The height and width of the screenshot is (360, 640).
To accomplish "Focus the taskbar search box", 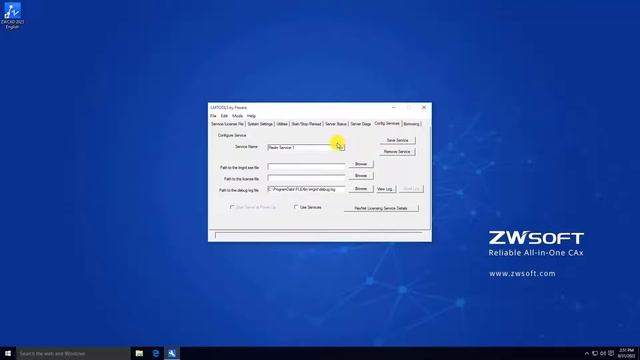I will point(73,353).
